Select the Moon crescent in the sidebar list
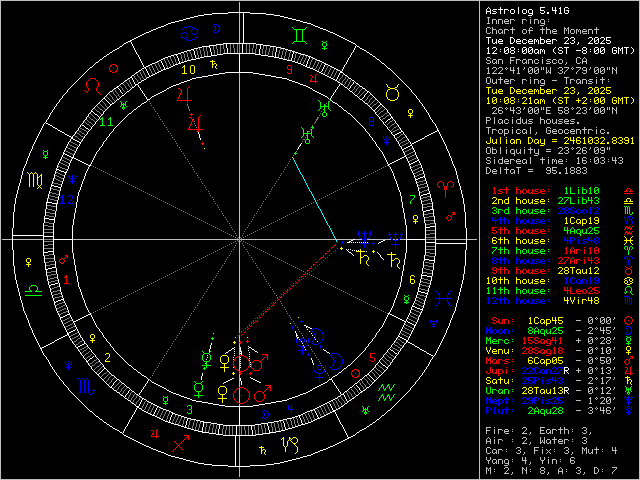This screenshot has height=480, width=640. pos(625,358)
